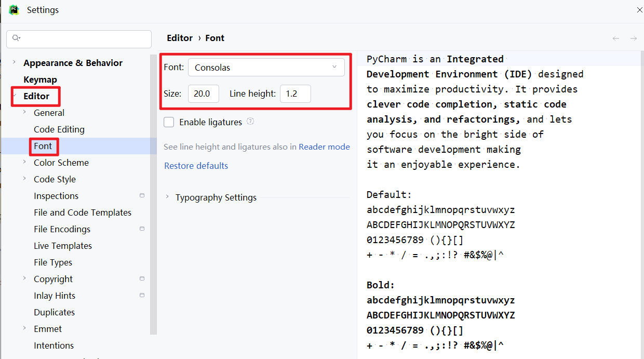The width and height of the screenshot is (644, 359).
Task: Select Keymap in settings tree
Action: (x=40, y=79)
